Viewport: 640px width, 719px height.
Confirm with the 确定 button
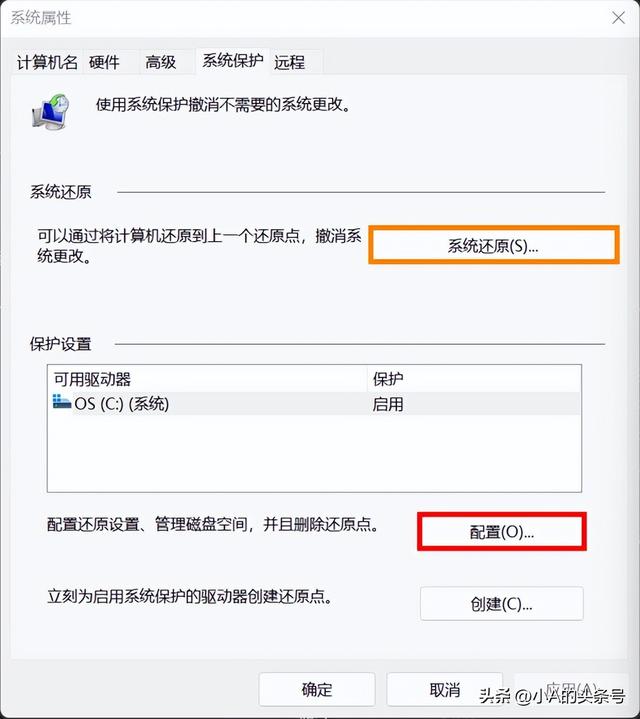(317, 689)
